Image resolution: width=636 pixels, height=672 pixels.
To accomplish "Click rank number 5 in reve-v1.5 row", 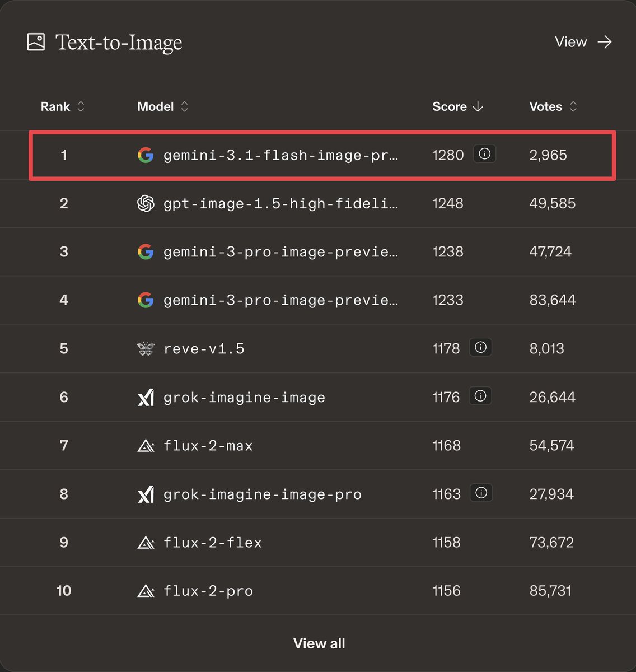I will pyautogui.click(x=64, y=349).
